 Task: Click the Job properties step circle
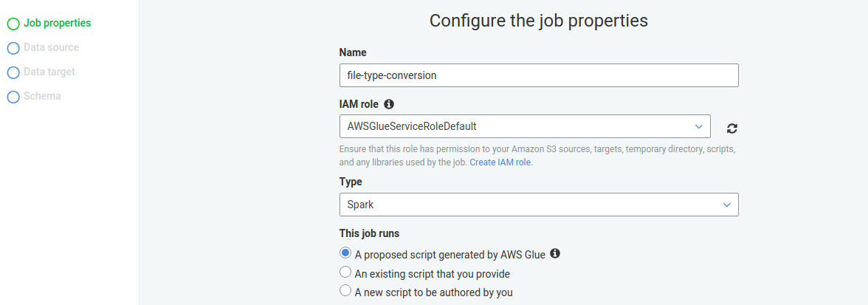point(13,24)
